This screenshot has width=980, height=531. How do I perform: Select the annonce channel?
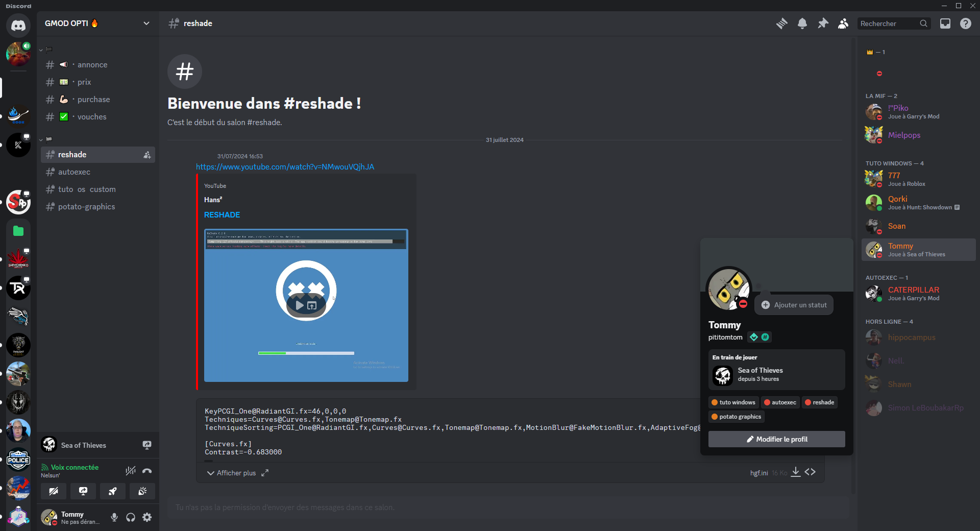(98, 65)
